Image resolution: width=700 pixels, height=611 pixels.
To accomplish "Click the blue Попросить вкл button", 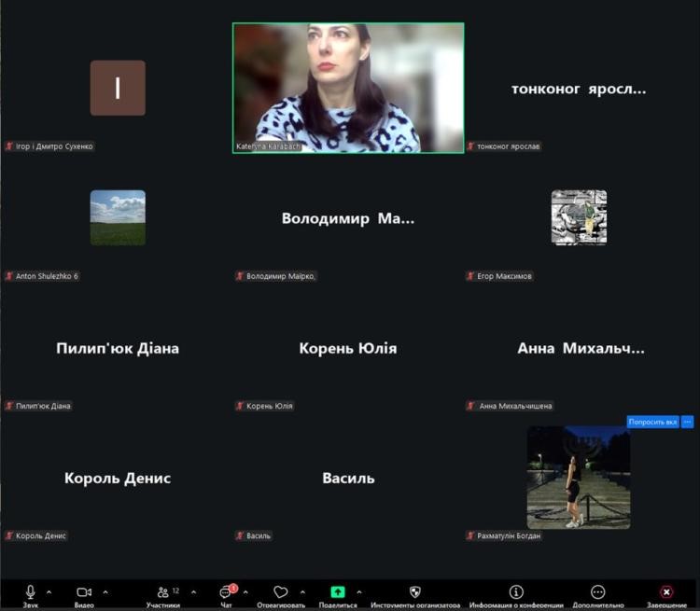I will pyautogui.click(x=652, y=422).
